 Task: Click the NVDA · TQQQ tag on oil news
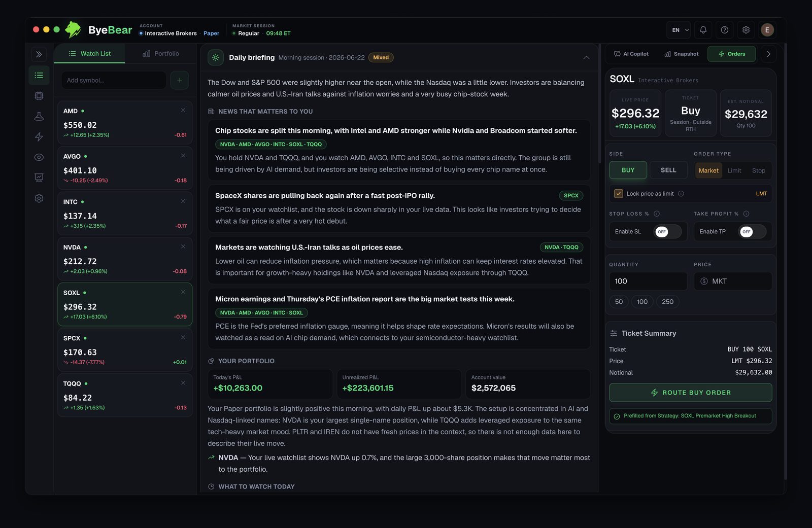tap(561, 247)
